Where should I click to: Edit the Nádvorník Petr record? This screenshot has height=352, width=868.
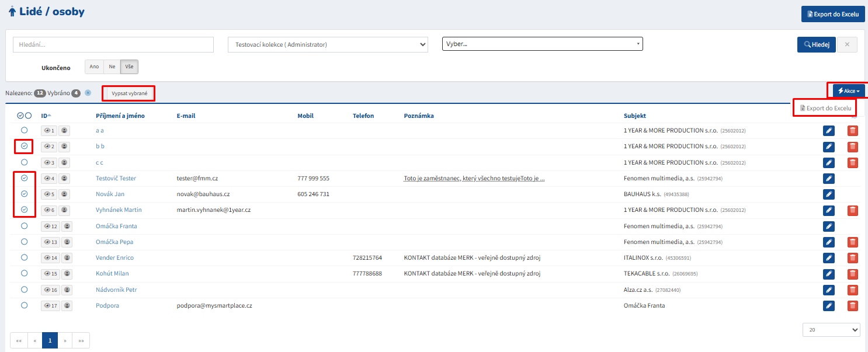point(828,290)
